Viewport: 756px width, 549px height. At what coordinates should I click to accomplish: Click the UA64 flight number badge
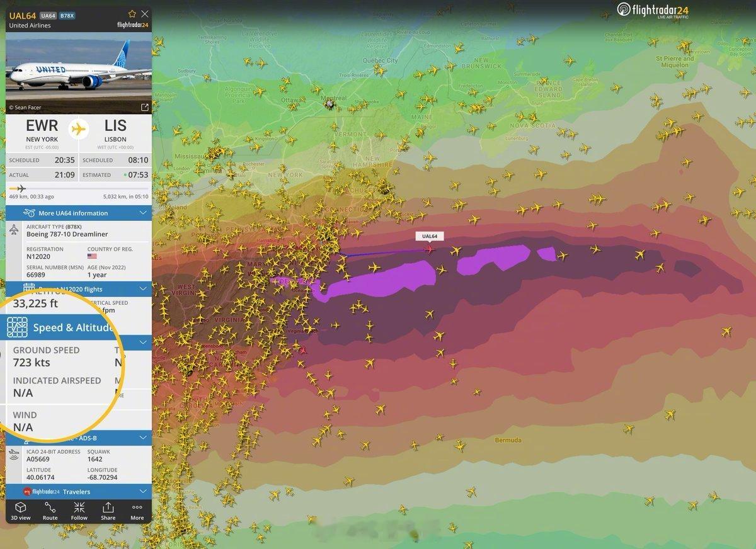coord(48,15)
